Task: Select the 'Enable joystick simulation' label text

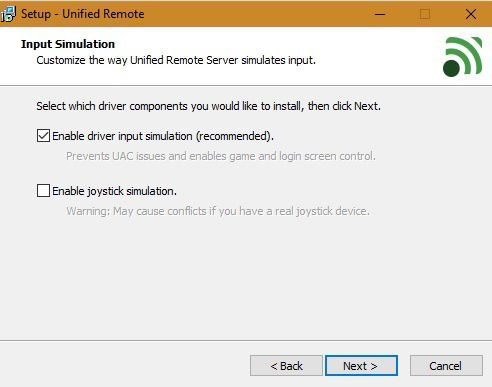Action: (114, 191)
